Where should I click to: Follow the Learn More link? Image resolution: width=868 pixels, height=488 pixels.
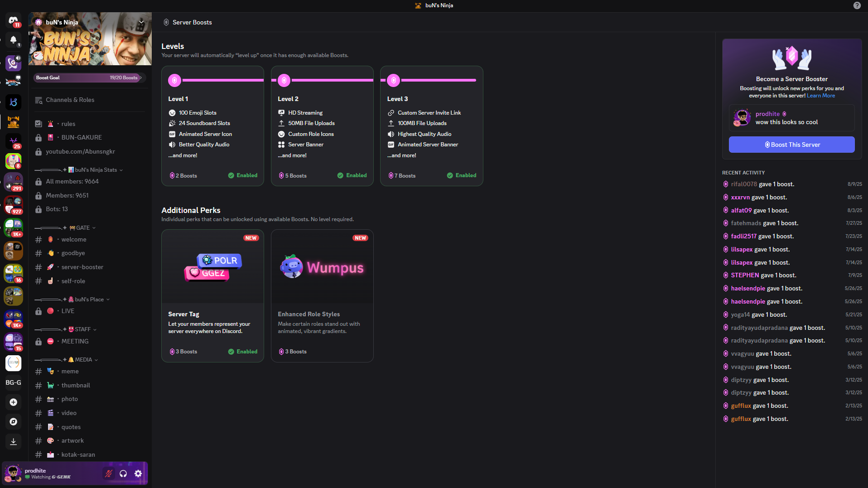(x=820, y=96)
